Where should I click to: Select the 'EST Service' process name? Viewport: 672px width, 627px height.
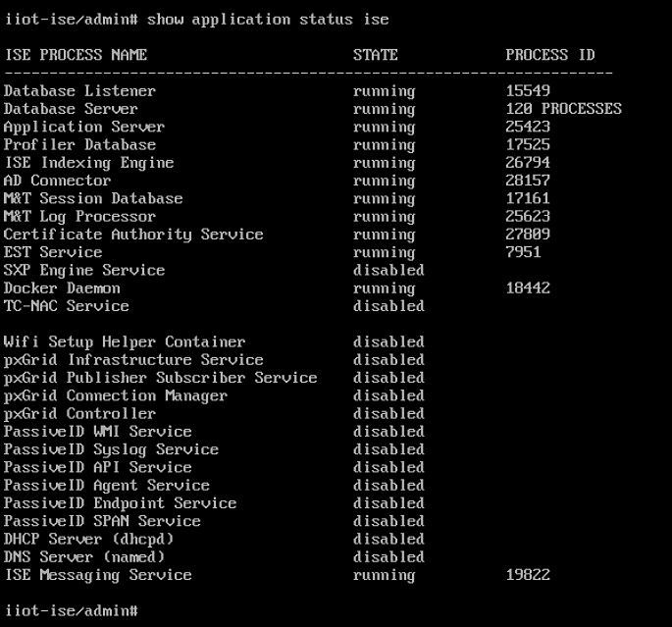coord(53,252)
